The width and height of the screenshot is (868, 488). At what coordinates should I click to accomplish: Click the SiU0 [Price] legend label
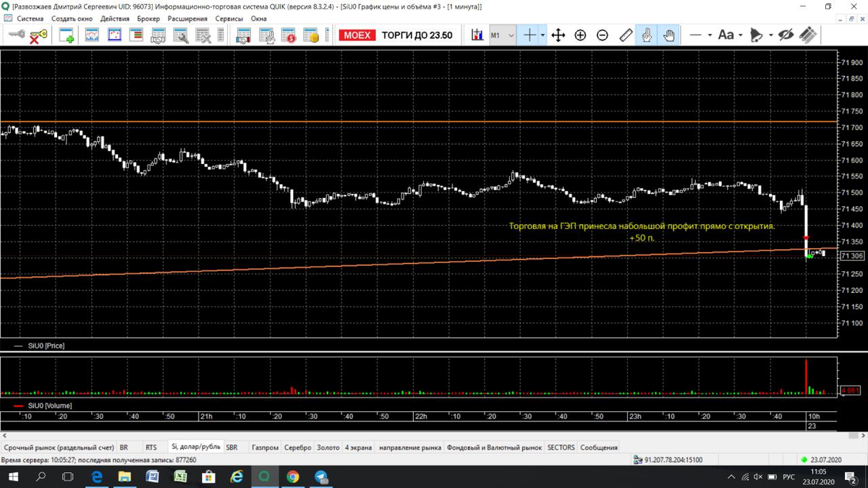tap(46, 346)
